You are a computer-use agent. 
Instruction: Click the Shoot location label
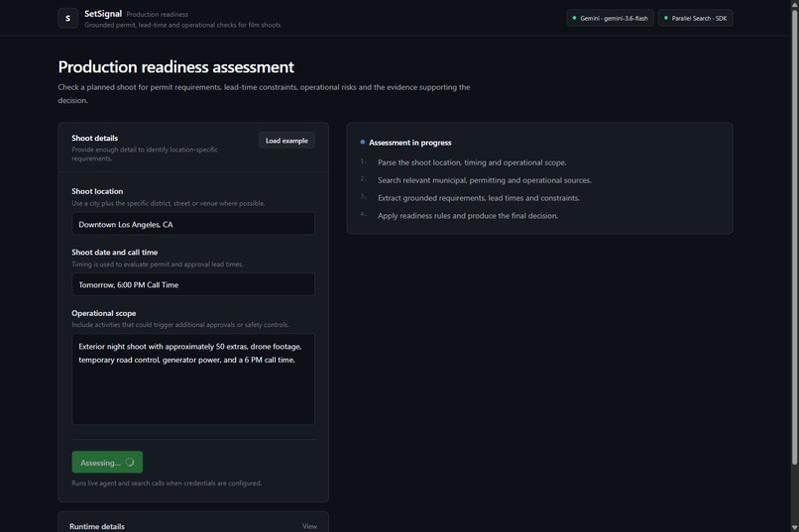point(97,191)
